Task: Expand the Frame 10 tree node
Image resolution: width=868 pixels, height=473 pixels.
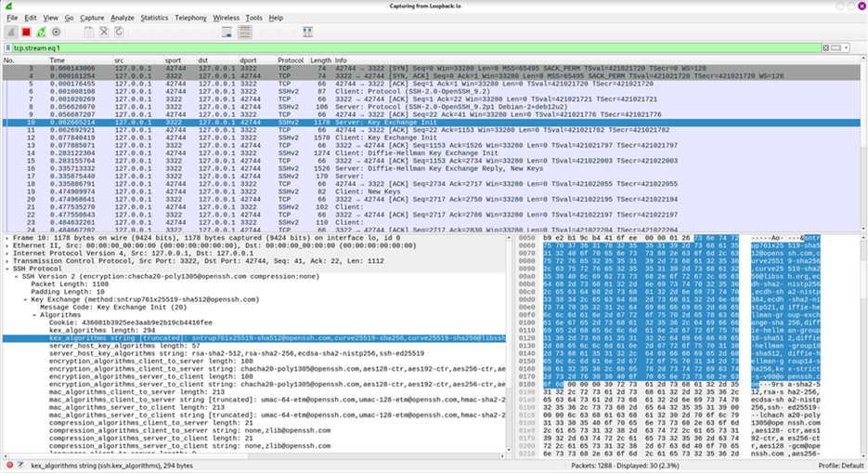Action: (x=7, y=238)
